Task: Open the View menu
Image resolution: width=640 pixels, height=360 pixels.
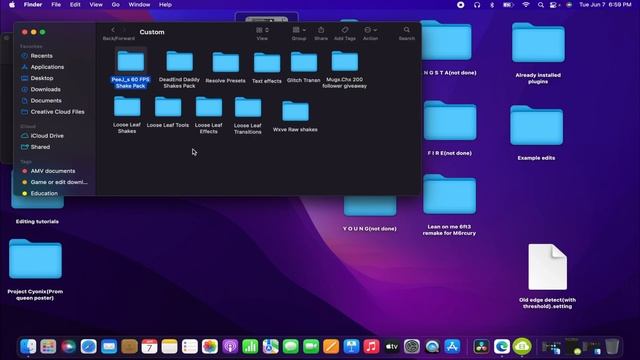Action: click(96, 5)
